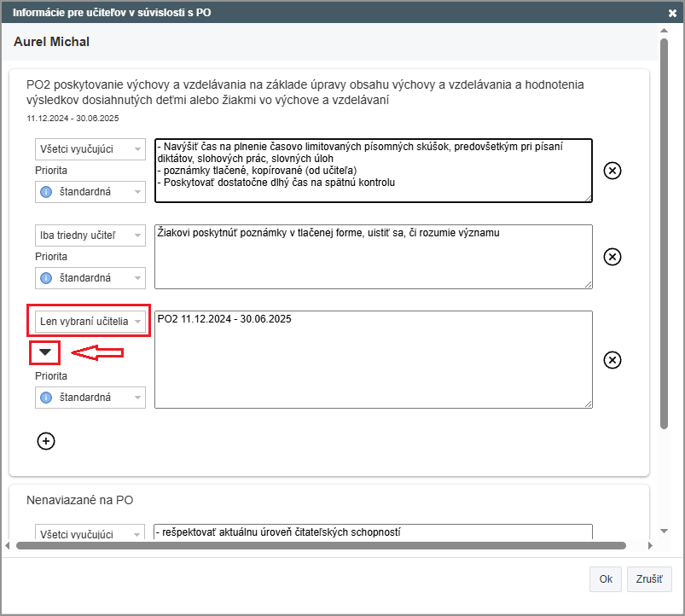Cancel changes with Zrušiť button
The image size is (685, 616).
point(649,578)
